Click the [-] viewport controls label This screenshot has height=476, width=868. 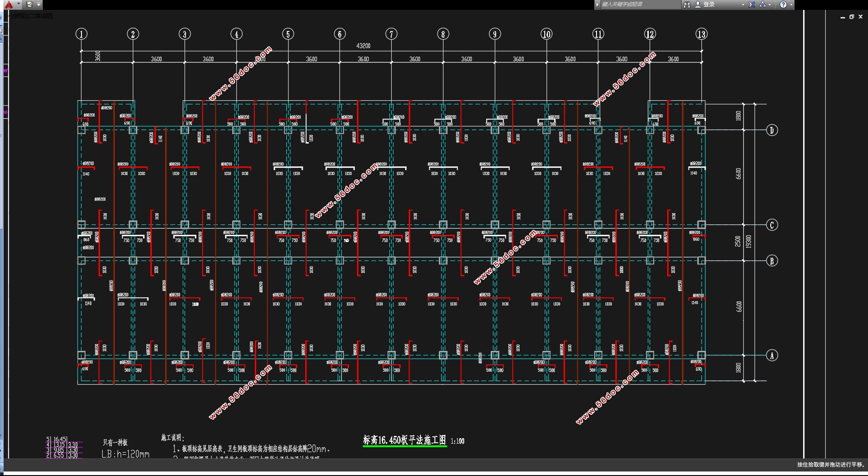pos(9,16)
